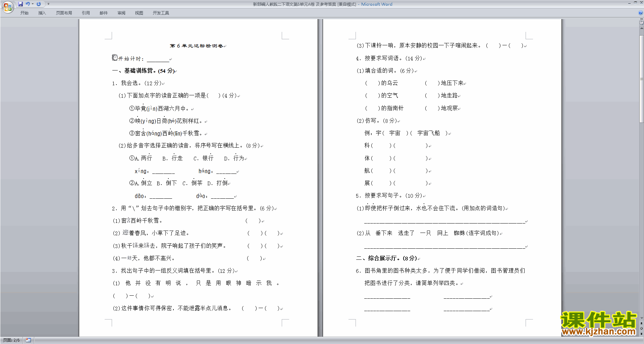Click the line (2)这件事情你可得保密
Screen dimensions: 644x344
tap(197, 308)
